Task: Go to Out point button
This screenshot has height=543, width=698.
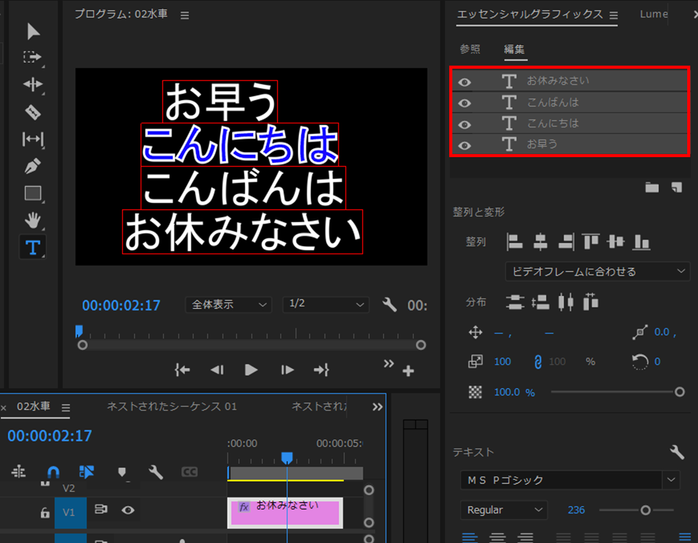Action: (x=321, y=370)
